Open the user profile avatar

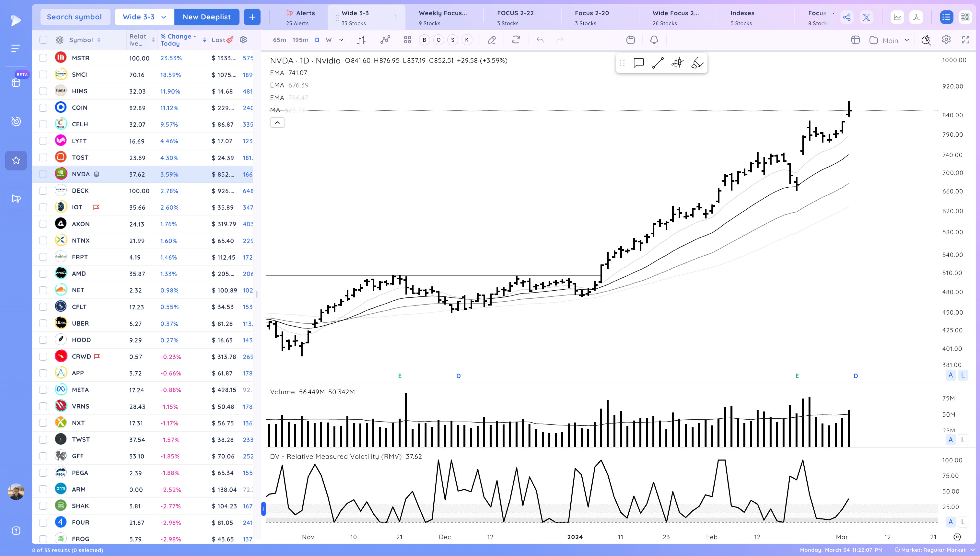click(16, 492)
